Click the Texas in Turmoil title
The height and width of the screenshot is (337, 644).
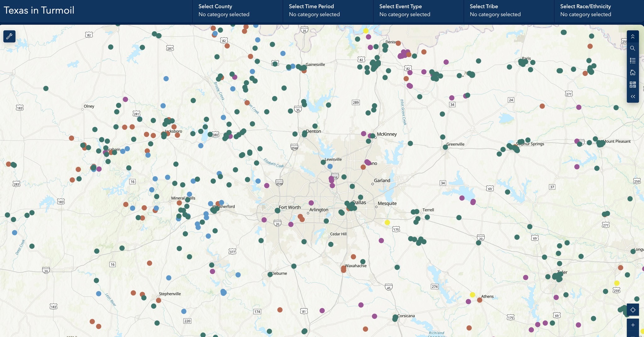[x=39, y=10]
